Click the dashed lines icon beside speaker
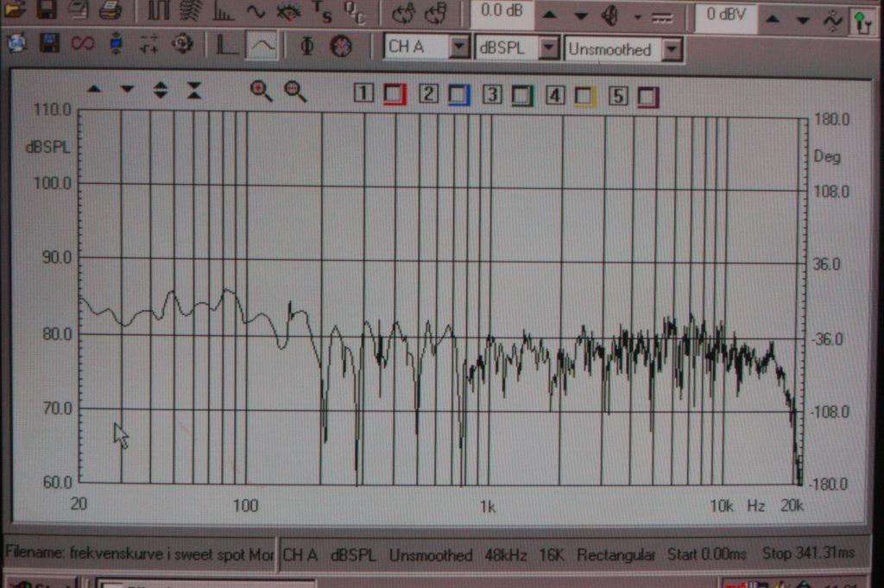This screenshot has height=588, width=884. (x=662, y=18)
